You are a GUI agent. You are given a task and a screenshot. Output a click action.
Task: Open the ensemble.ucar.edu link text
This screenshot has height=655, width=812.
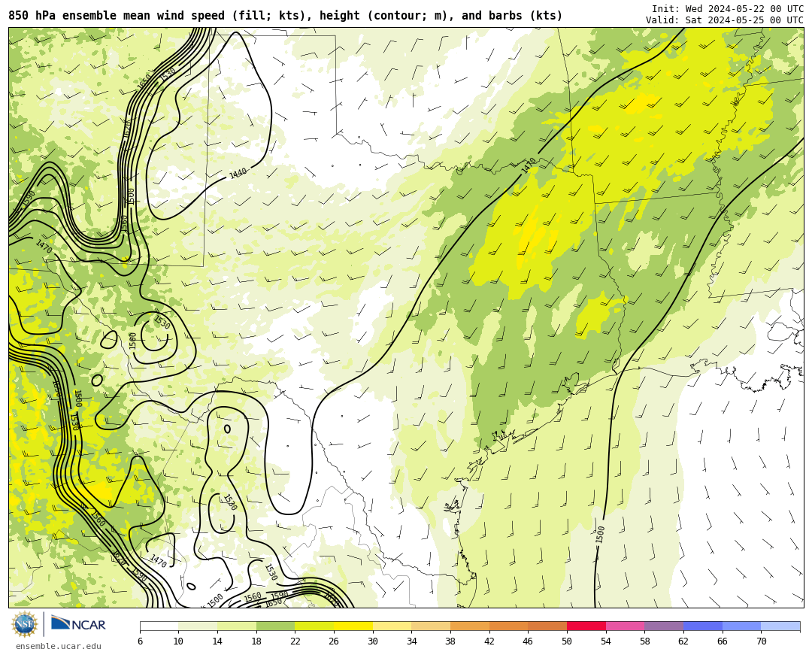[59, 646]
